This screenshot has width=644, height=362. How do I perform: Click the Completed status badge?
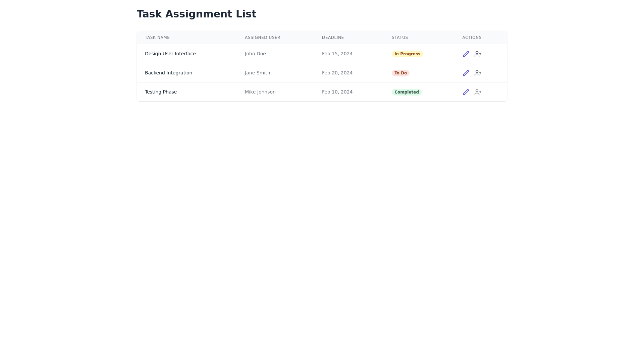tap(406, 92)
